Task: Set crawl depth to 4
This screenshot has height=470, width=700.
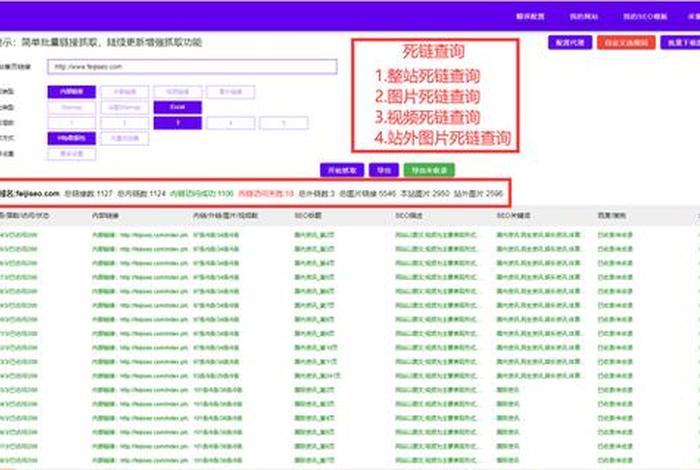Action: click(x=231, y=123)
